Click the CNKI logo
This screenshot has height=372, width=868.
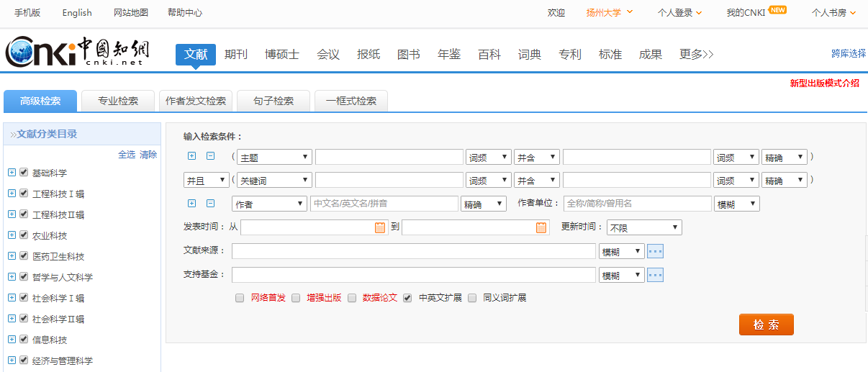pos(78,52)
